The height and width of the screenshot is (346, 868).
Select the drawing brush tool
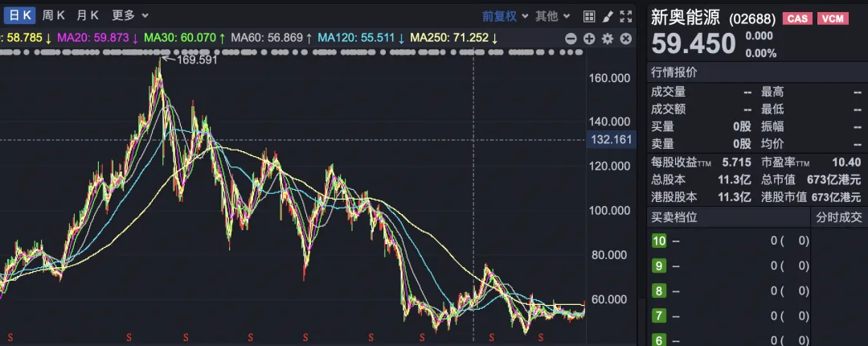click(608, 16)
